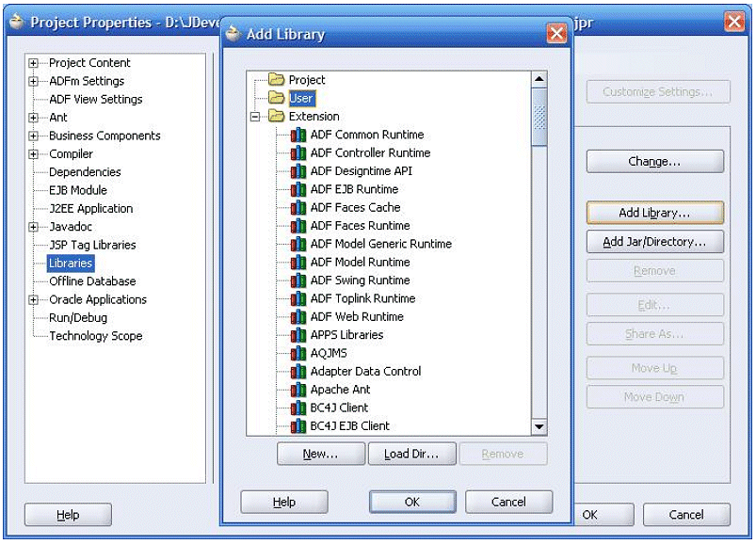This screenshot has width=756, height=544.
Task: Click the ADF Model Runtime library icon
Action: (x=298, y=263)
